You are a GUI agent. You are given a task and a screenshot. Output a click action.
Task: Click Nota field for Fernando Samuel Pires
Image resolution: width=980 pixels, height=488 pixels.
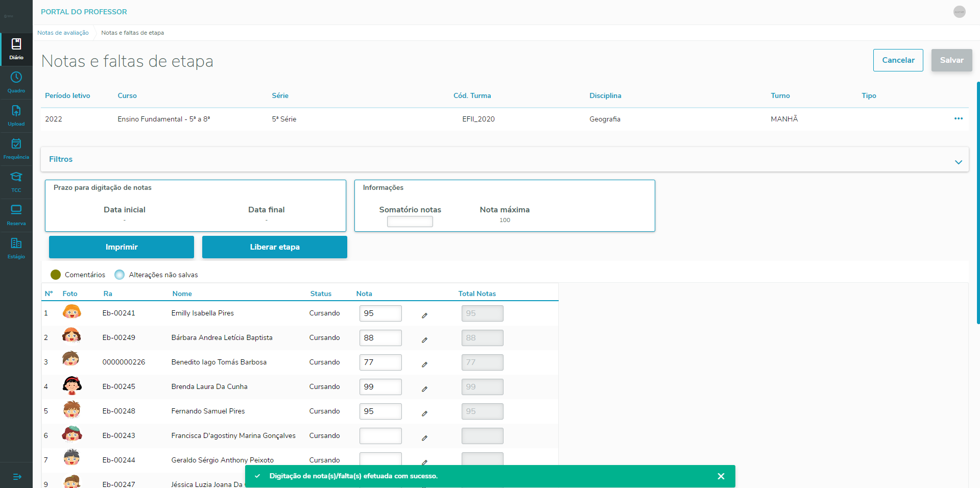(380, 411)
